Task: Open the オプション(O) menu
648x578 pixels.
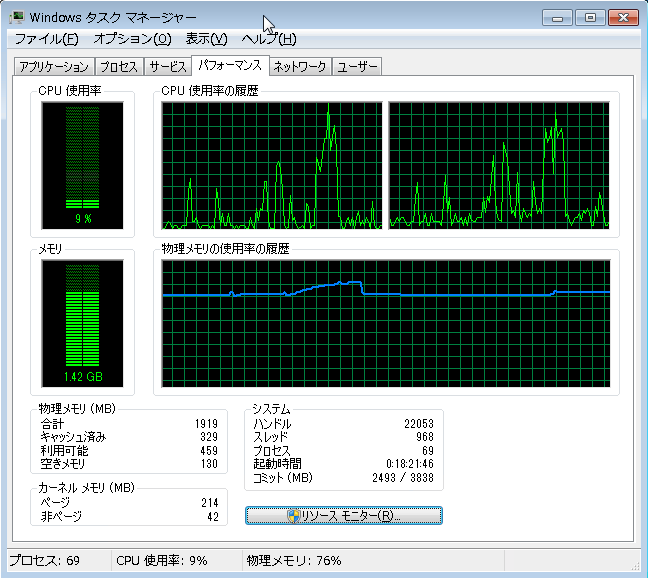Action: click(132, 39)
